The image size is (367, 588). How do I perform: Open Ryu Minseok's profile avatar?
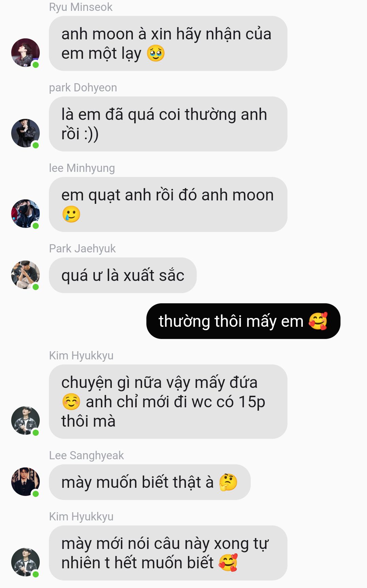[25, 53]
